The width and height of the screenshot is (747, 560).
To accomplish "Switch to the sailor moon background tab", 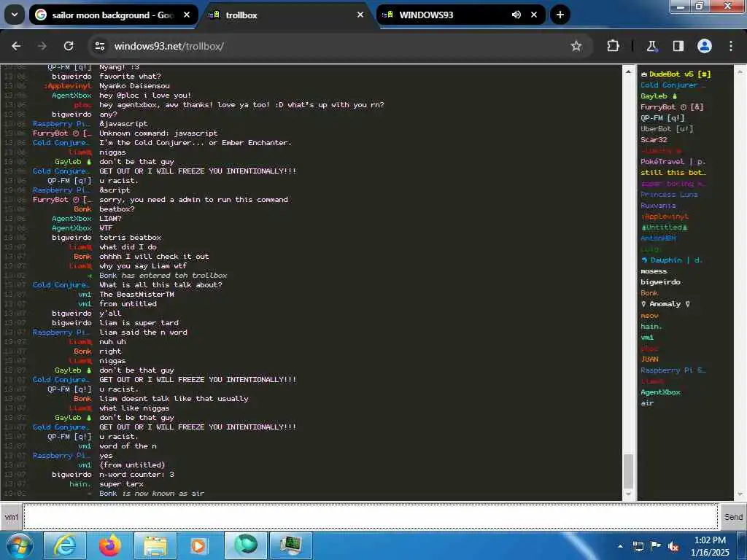I will coord(113,15).
